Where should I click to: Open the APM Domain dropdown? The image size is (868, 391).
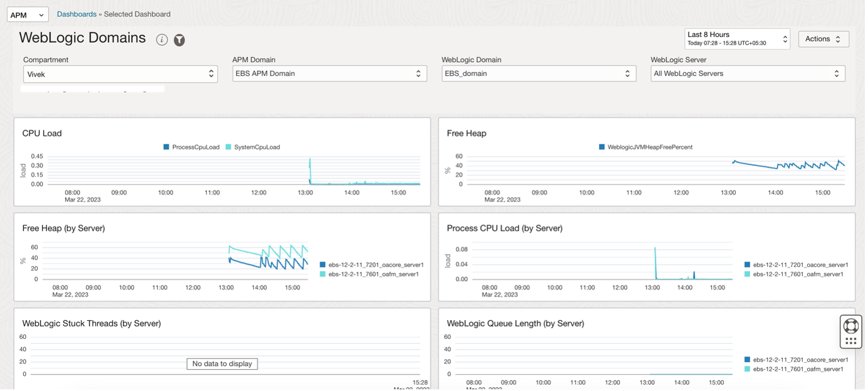[x=329, y=73]
